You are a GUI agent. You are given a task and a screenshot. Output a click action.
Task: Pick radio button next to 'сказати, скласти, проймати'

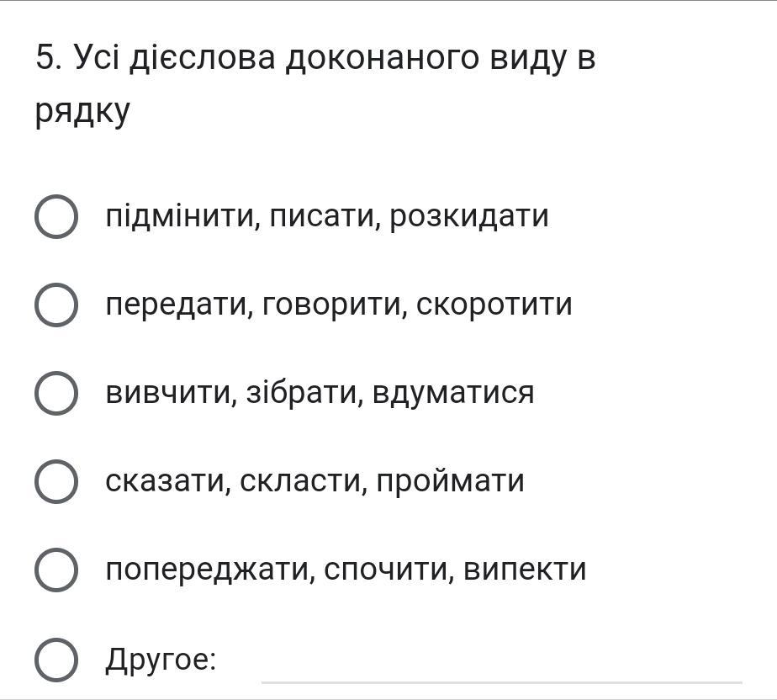coord(56,481)
